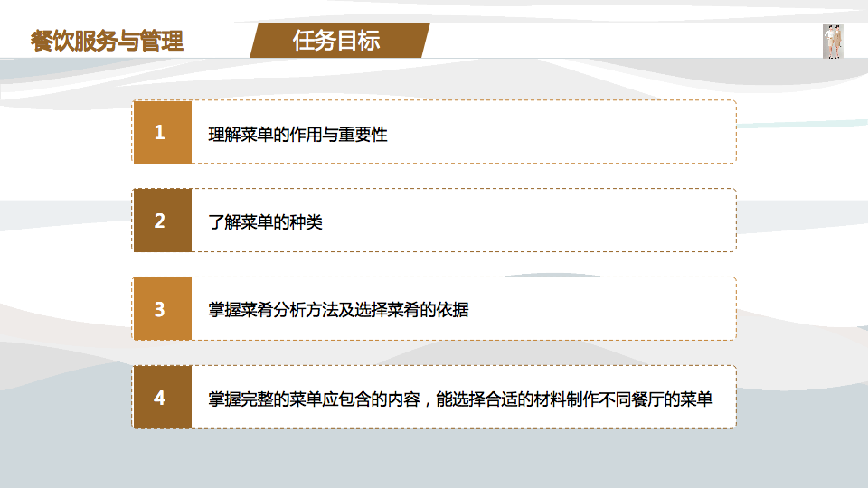Image resolution: width=868 pixels, height=488 pixels.
Task: Select the text 掌握菜肴分析方法及选择菜肴的依据
Action: [338, 310]
